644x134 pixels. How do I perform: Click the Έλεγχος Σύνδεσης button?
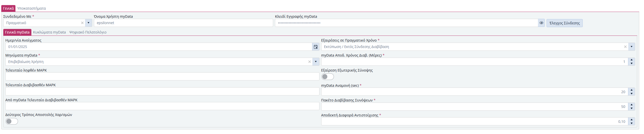[x=564, y=23]
